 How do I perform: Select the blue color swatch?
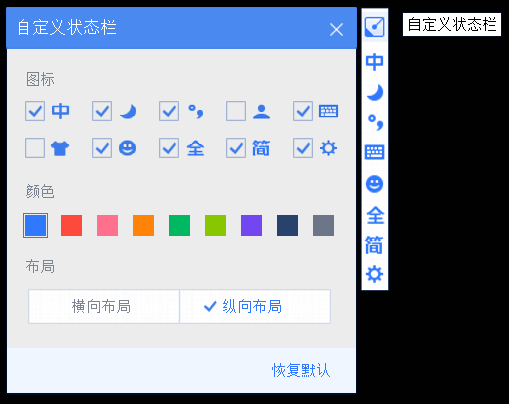point(36,226)
